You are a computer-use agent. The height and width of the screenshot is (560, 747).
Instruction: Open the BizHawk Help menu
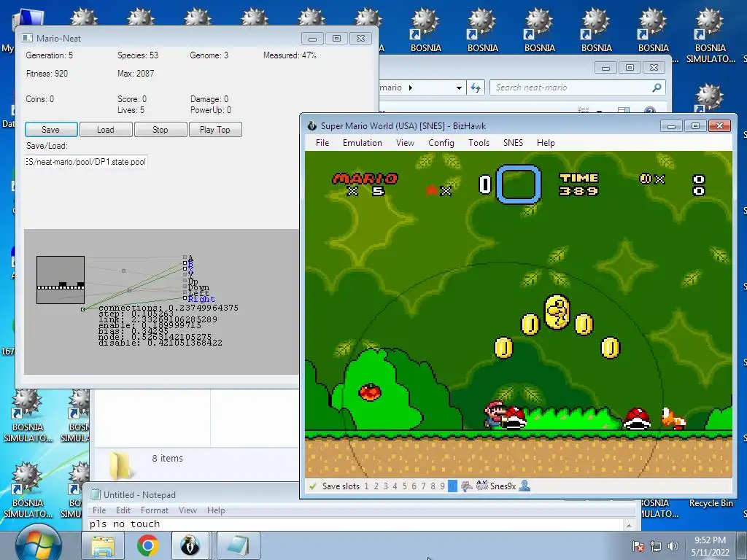pos(546,143)
